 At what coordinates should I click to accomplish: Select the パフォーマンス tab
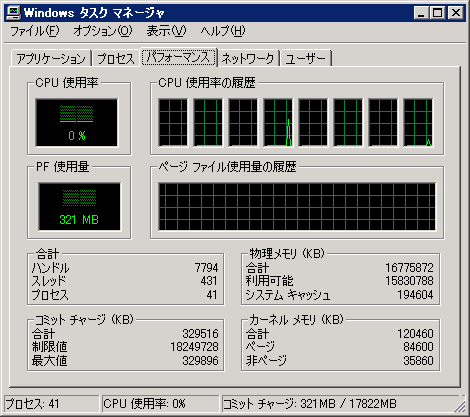179,57
